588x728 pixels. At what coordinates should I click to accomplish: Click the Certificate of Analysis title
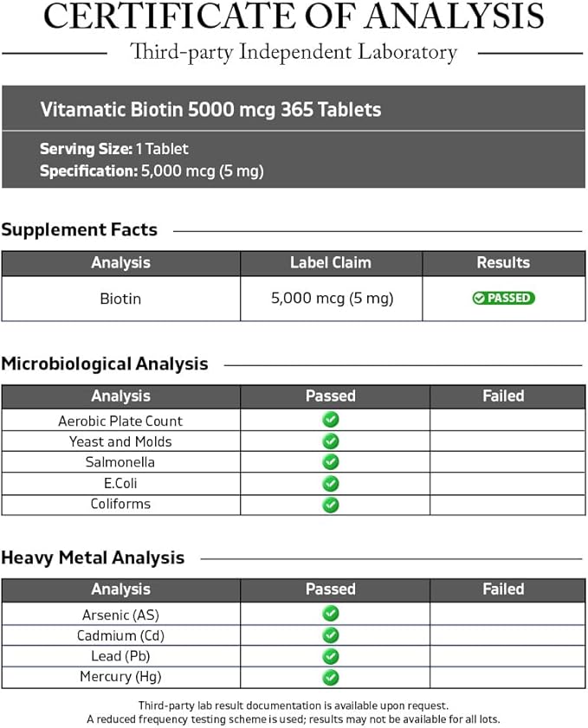click(294, 16)
